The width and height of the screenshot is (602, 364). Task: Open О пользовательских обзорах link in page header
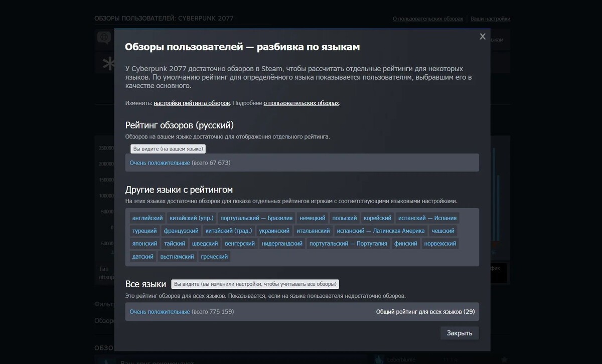tap(428, 19)
